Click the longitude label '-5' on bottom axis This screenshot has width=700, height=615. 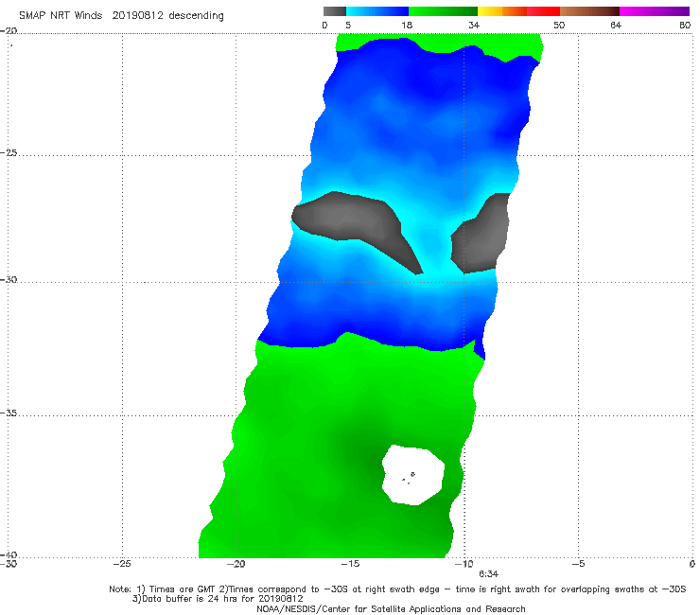point(578,564)
